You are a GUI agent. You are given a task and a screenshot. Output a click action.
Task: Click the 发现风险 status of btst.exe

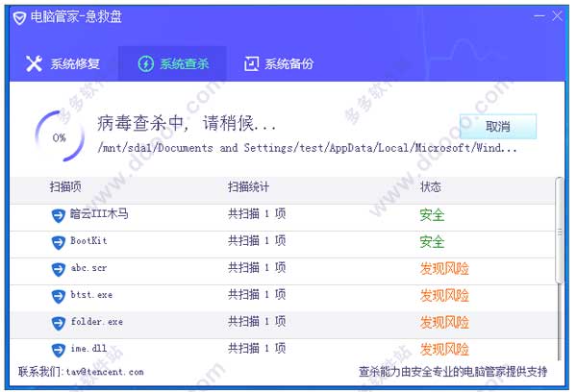(x=444, y=296)
